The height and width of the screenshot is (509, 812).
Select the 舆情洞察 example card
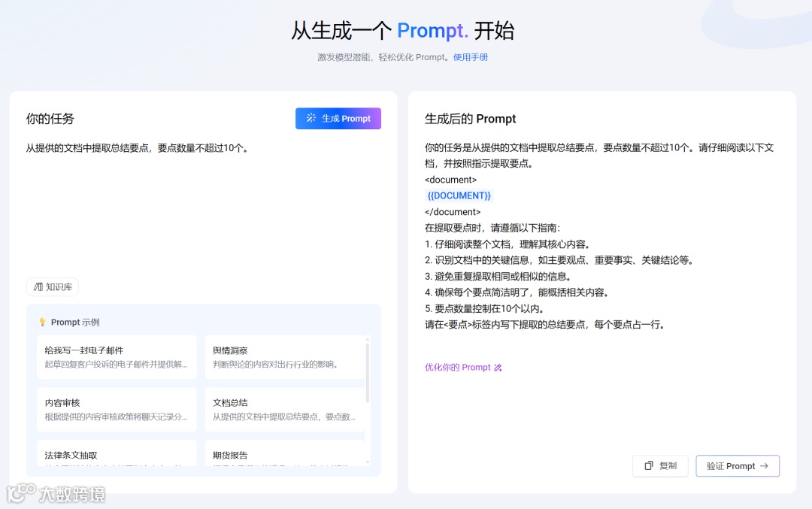[285, 357]
